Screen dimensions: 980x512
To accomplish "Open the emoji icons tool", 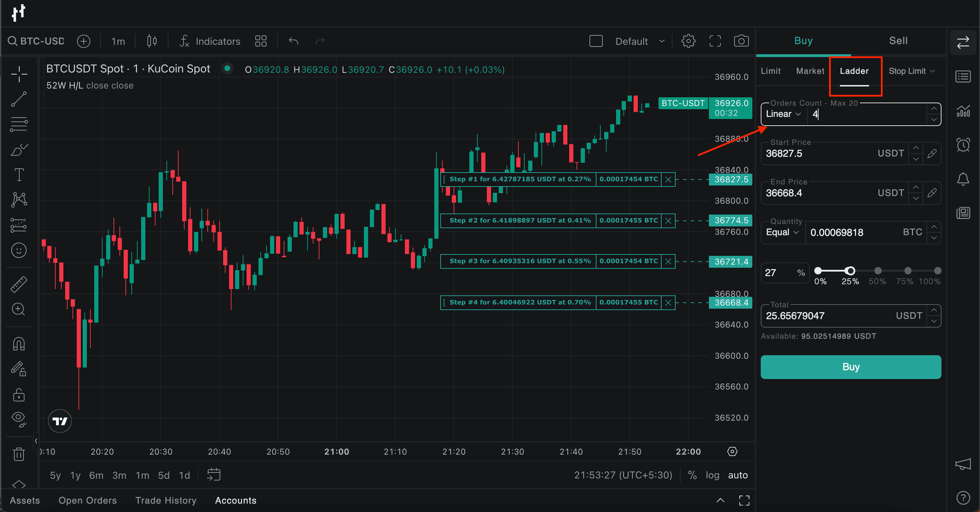I will 19,250.
